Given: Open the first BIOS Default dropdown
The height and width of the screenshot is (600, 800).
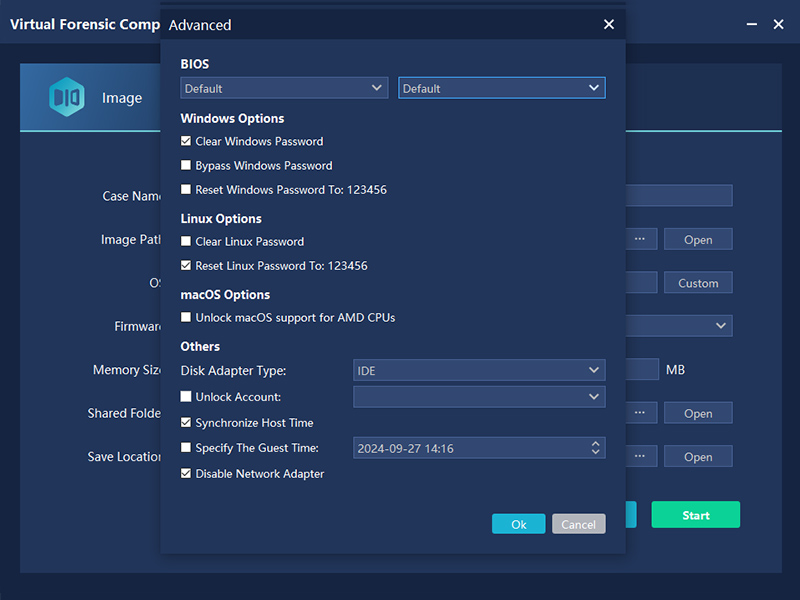Looking at the screenshot, I should click(x=284, y=88).
